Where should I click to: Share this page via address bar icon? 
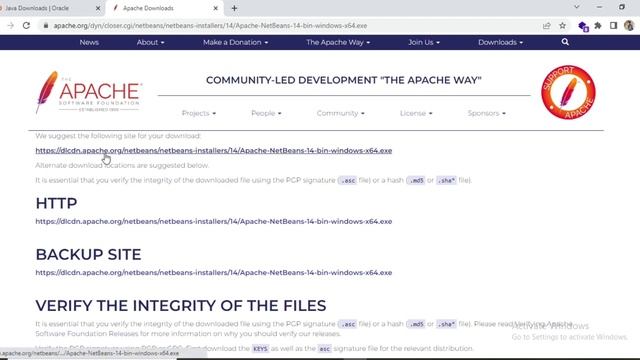pos(547,26)
